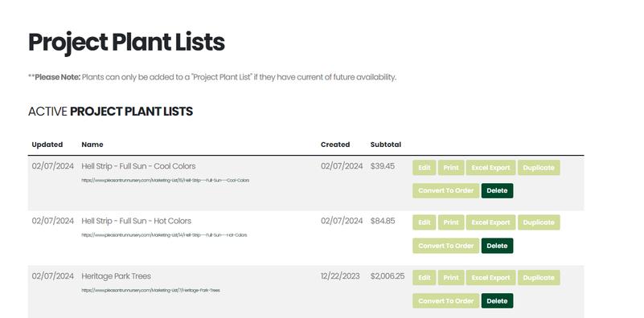Duplicate the Heritage Park Trees list

point(539,277)
